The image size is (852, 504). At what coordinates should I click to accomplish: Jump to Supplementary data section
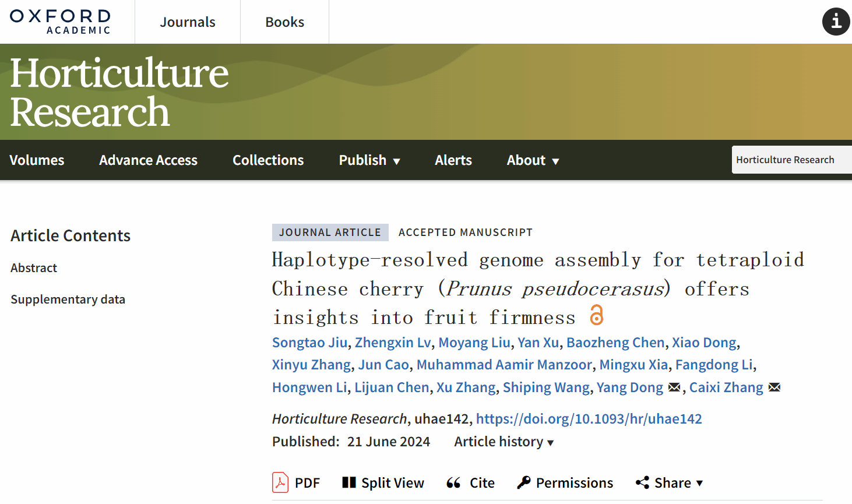[x=68, y=299]
